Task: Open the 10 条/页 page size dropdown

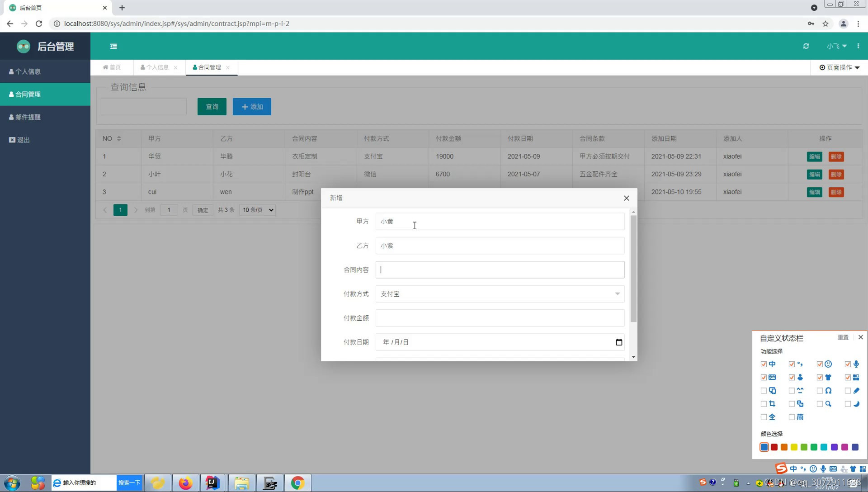Action: pyautogui.click(x=258, y=210)
